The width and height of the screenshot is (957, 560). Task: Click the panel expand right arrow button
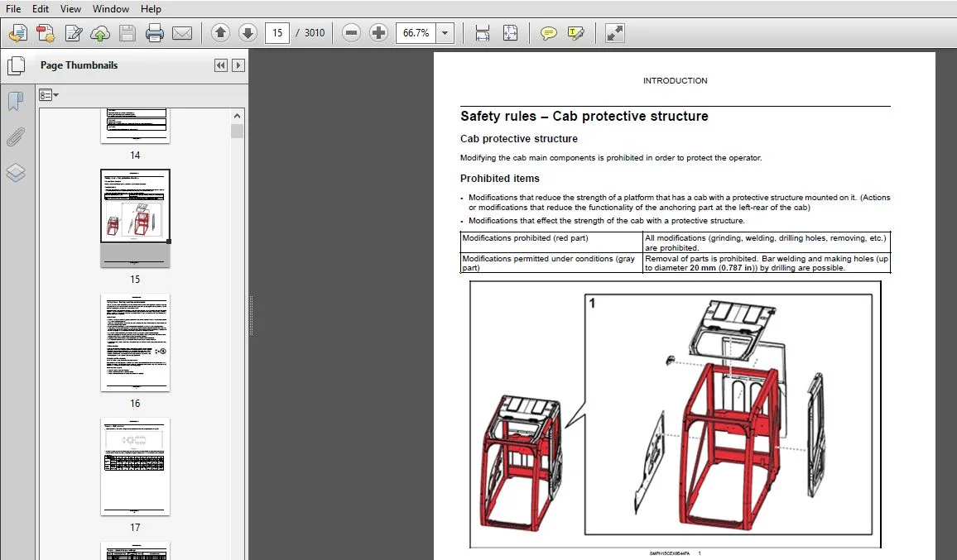238,65
